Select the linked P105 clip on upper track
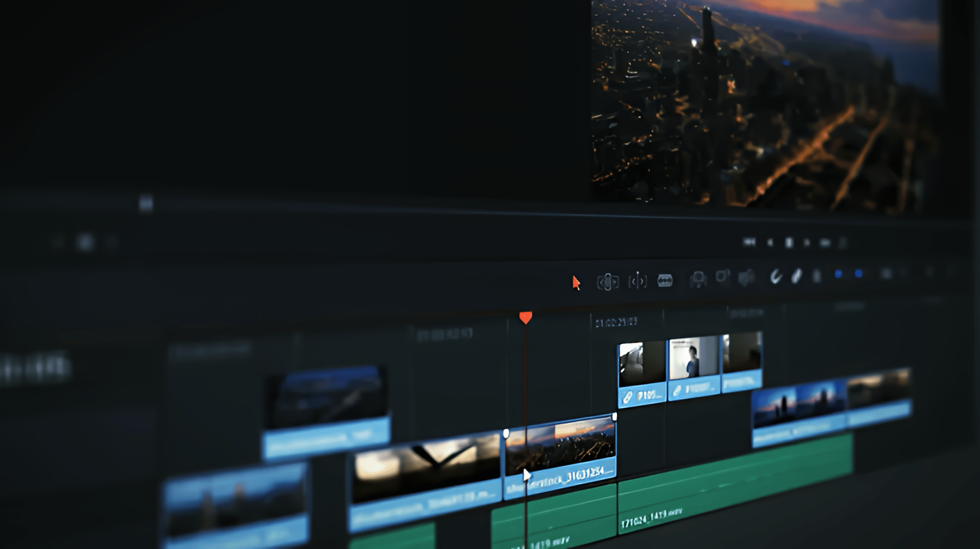The height and width of the screenshot is (549, 980). pos(642,373)
